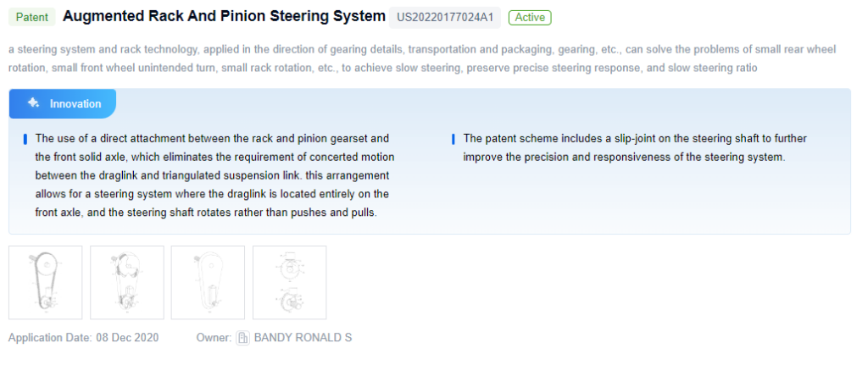Viewport: 868px width, 365px height.
Task: Open the first patent drawing thumbnail
Action: tap(45, 282)
